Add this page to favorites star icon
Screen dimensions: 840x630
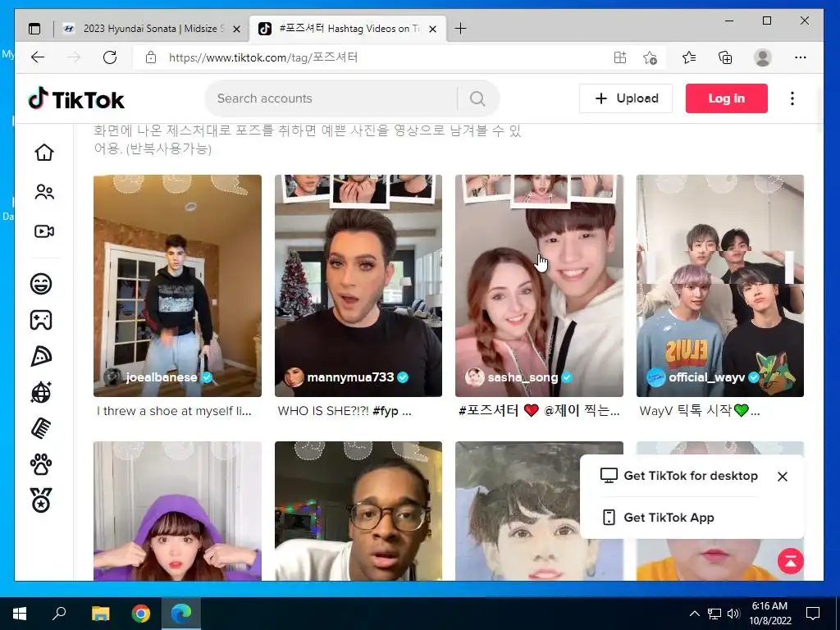[x=650, y=57]
